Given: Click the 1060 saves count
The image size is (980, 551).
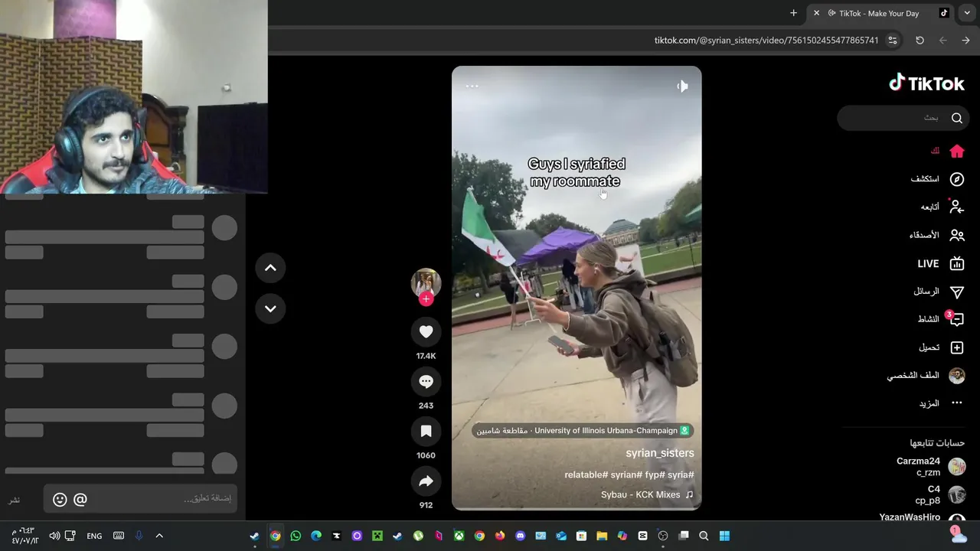Looking at the screenshot, I should pos(426,455).
